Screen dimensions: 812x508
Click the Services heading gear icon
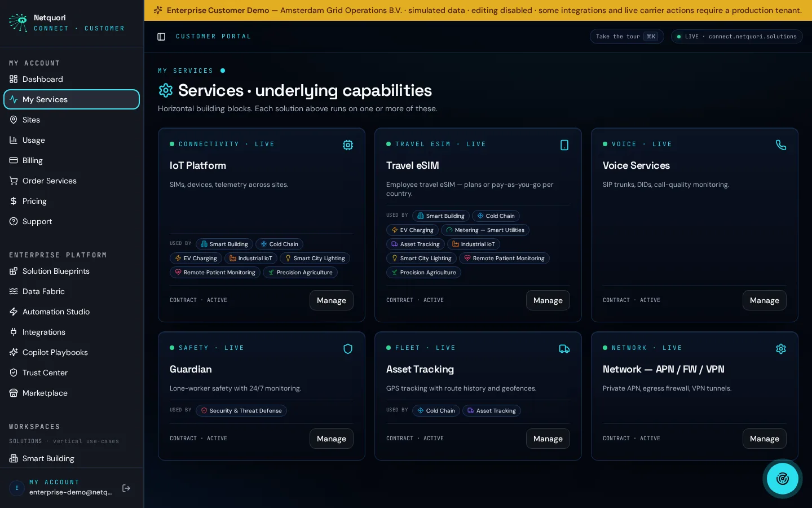coord(166,90)
